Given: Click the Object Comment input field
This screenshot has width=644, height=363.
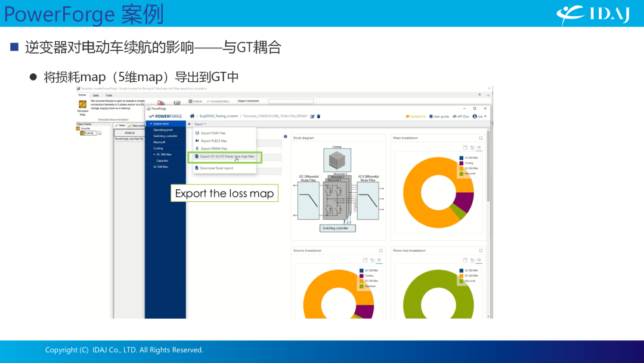Looking at the screenshot, I should 291,101.
